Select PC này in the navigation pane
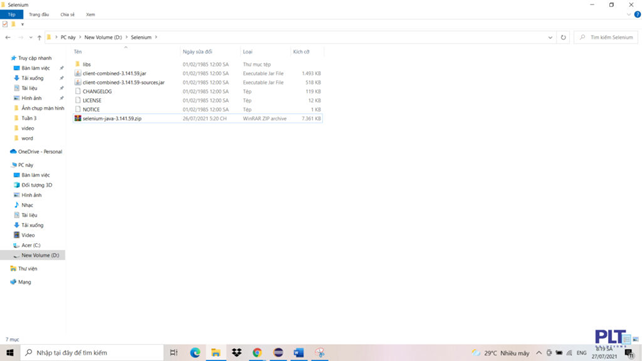642x361 pixels. [x=25, y=165]
